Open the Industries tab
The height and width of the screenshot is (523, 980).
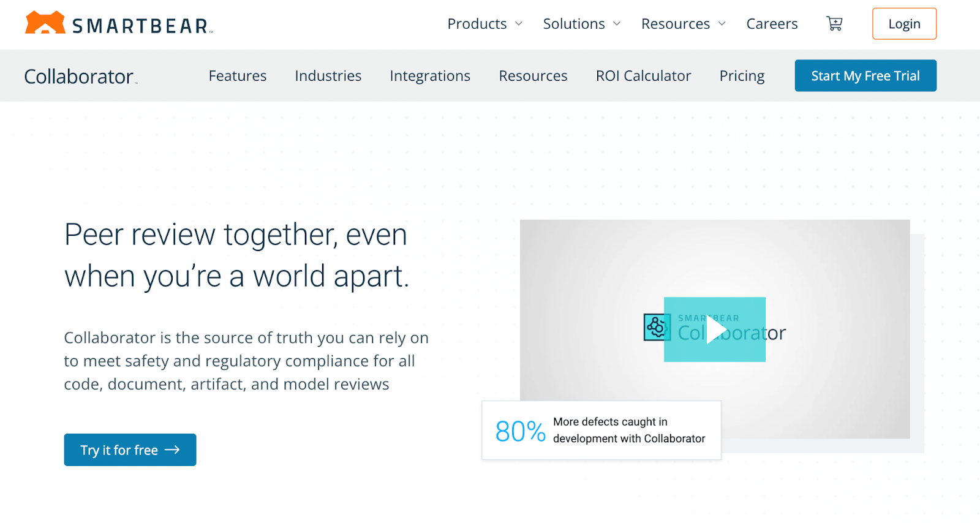pyautogui.click(x=328, y=76)
